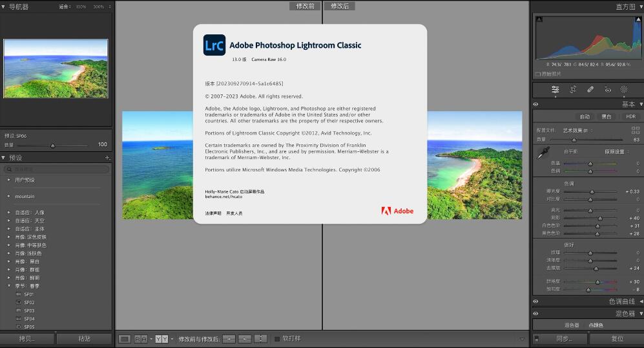Switch to the 点颜色 point color tab
The height and width of the screenshot is (348, 644).
[596, 325]
